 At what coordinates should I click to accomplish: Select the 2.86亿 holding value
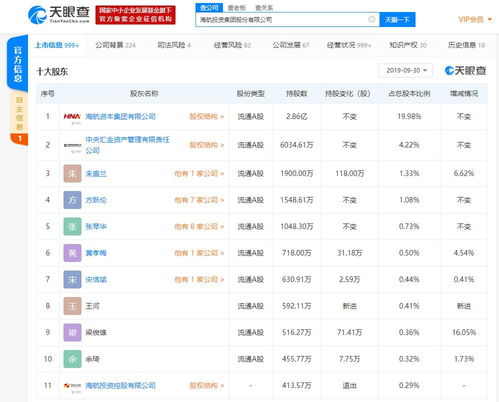pos(297,117)
